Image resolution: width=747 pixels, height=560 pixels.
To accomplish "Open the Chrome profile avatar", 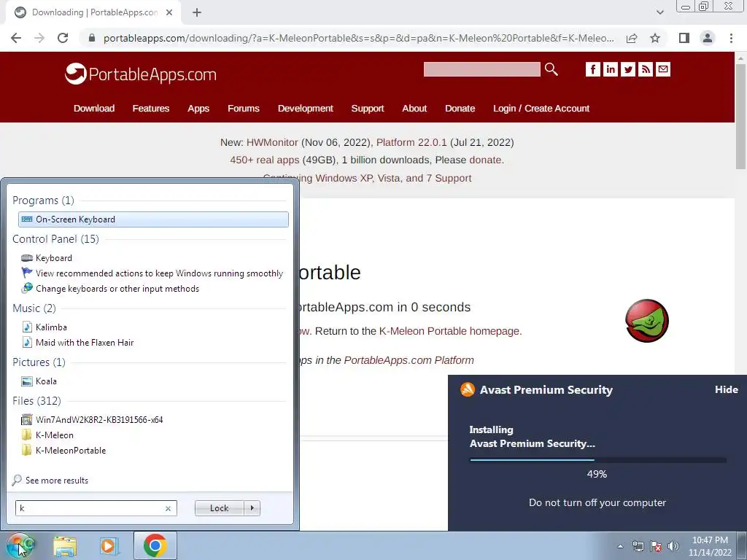I will point(708,38).
